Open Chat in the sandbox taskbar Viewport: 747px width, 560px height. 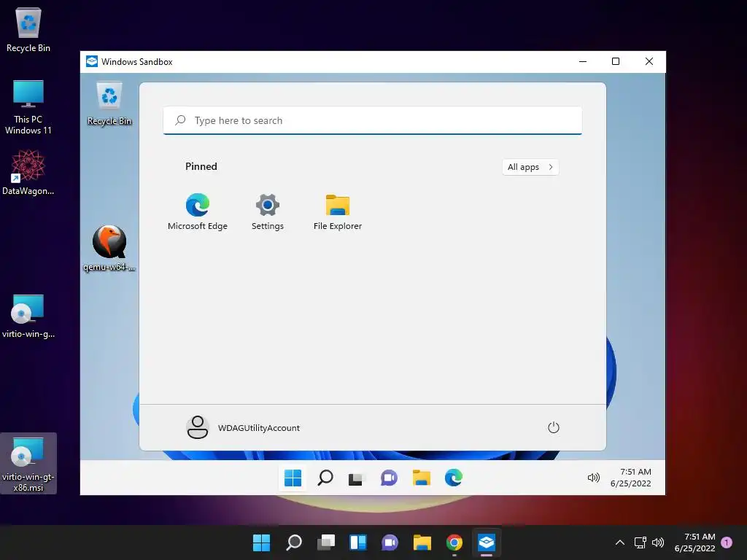[x=389, y=478]
